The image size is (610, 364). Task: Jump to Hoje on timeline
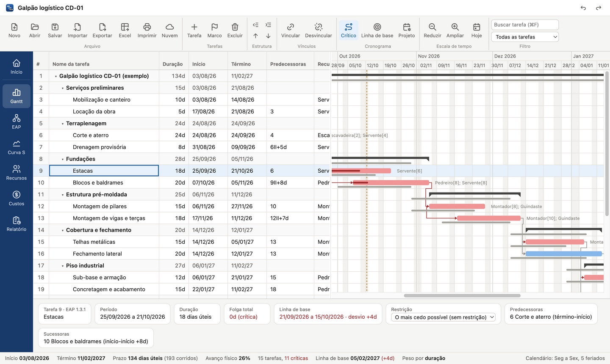tap(477, 30)
